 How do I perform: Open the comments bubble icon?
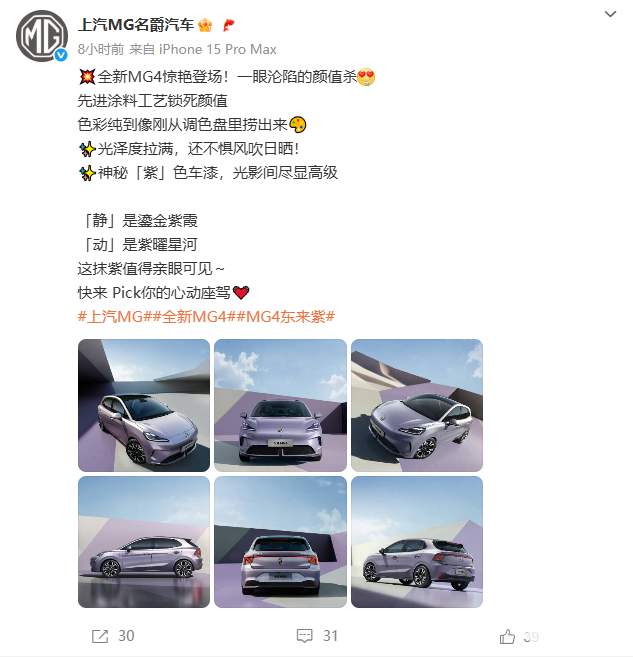point(305,636)
